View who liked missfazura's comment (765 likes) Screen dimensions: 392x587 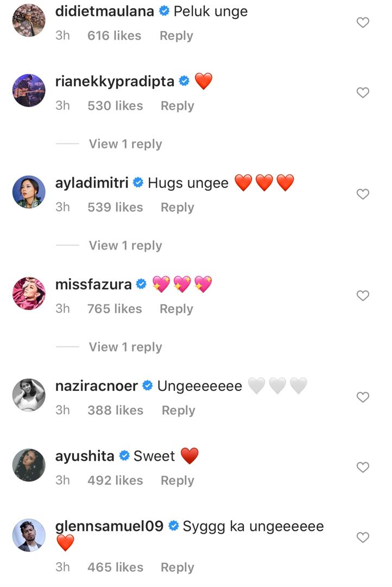pos(114,309)
